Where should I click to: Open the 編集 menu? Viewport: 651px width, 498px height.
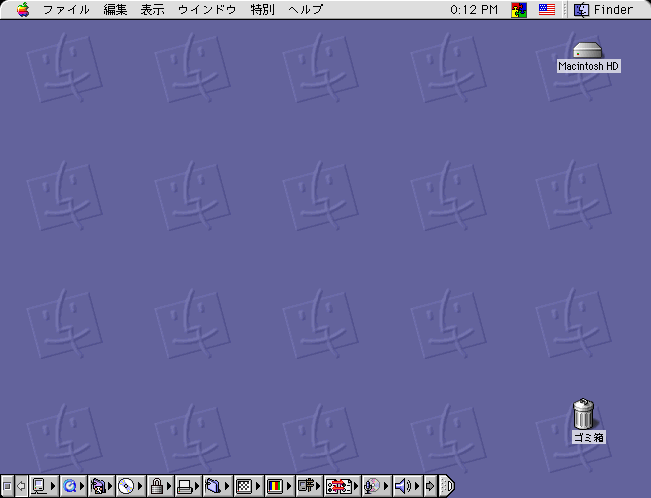pyautogui.click(x=115, y=9)
